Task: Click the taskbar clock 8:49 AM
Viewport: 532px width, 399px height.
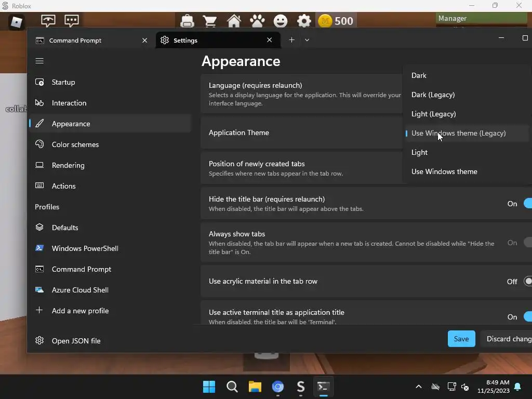Action: click(x=493, y=387)
